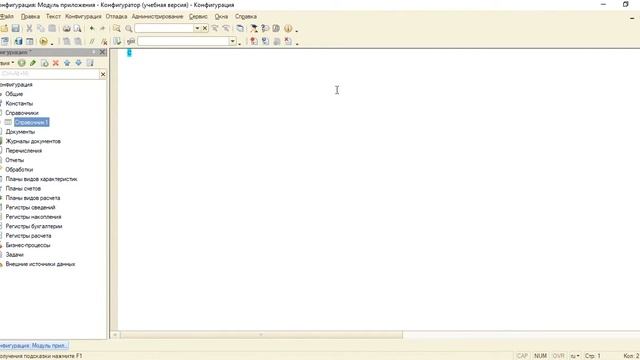Click the Copy-object icon in the tree toolbar
The image size is (640, 360).
(x=44, y=63)
